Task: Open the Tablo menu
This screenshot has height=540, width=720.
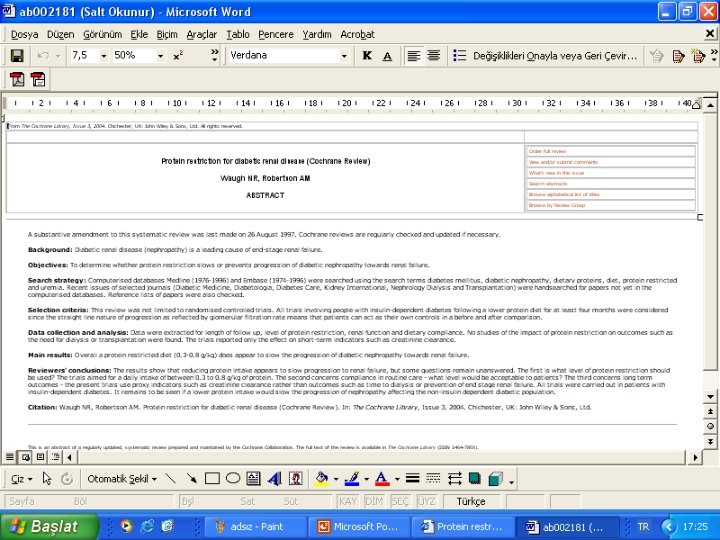Action: coord(238,34)
